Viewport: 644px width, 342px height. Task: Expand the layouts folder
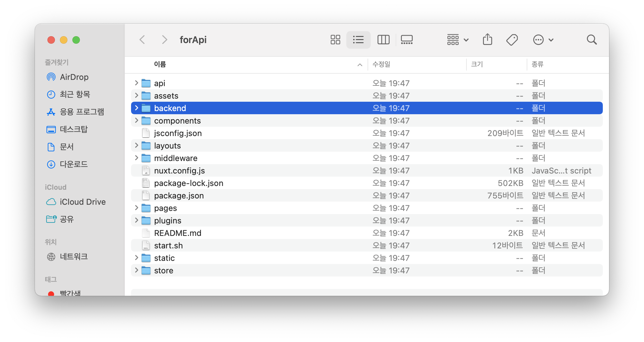point(136,145)
